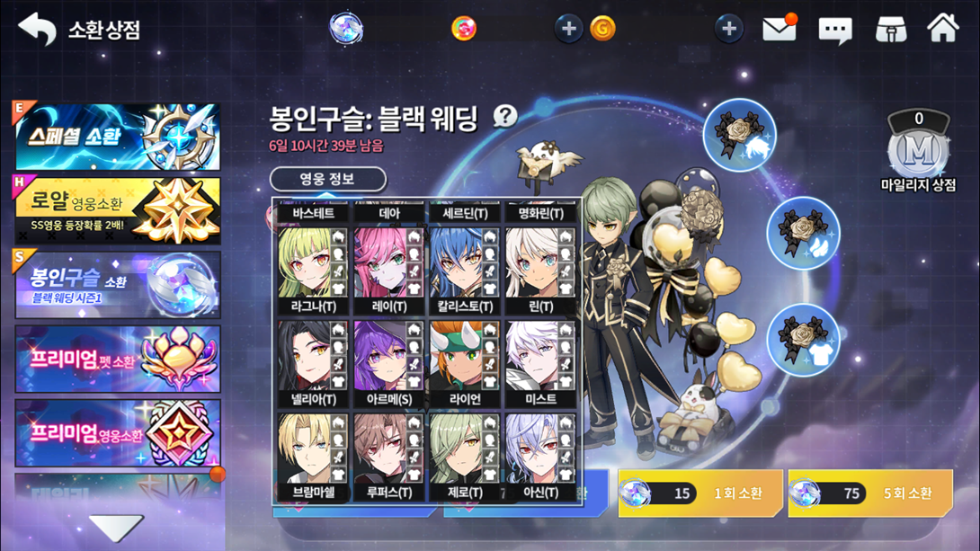View the hair costume rose bubble
Screen dimensions: 980x551
click(739, 135)
